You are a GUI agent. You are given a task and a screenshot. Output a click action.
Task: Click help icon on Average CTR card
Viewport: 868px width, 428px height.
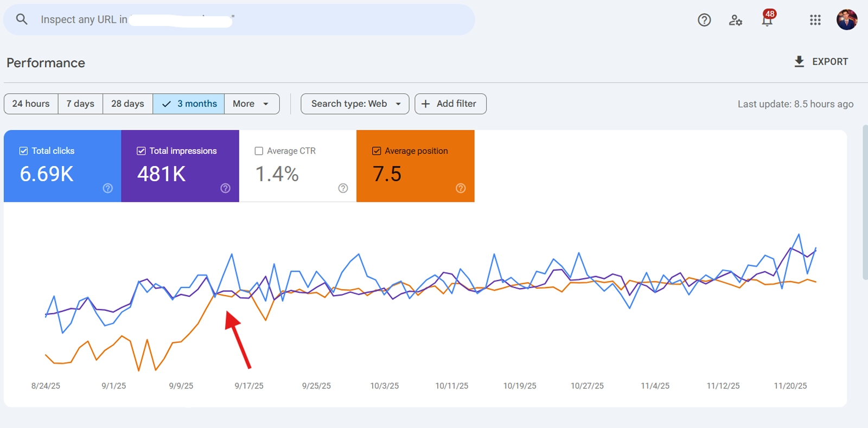[343, 188]
